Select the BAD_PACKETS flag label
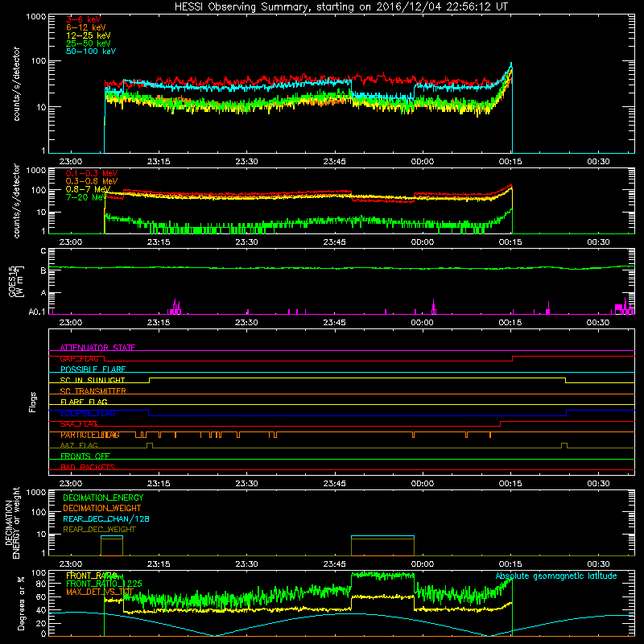Screen dimensions: 644x644 tap(88, 467)
